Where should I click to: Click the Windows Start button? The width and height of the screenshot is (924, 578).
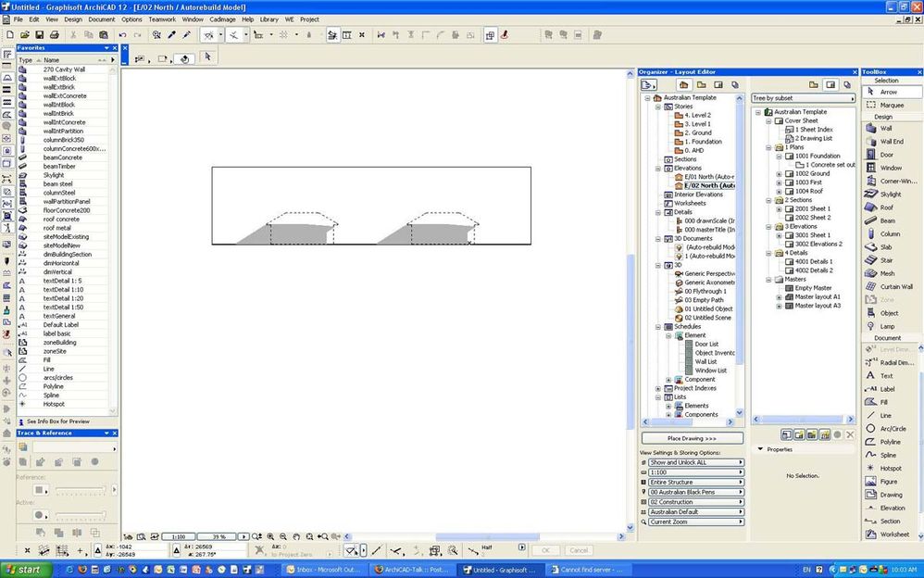[x=23, y=570]
